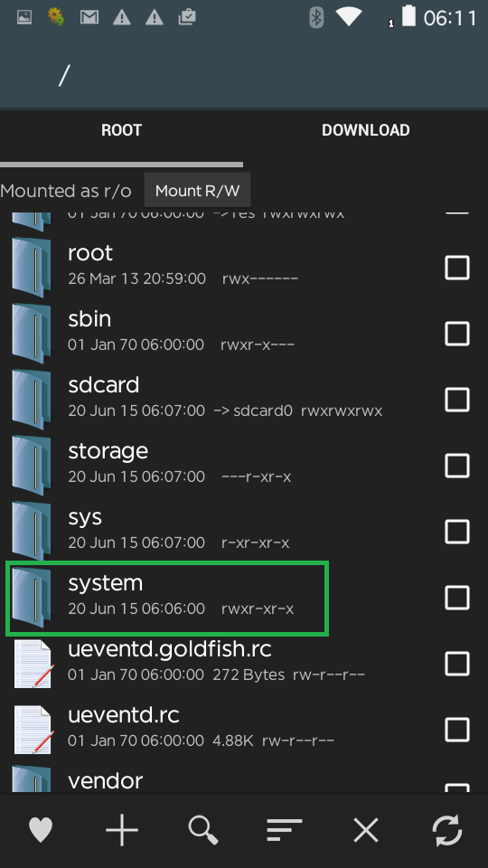The width and height of the screenshot is (488, 868).
Task: Open the sort options icon
Action: (x=285, y=830)
